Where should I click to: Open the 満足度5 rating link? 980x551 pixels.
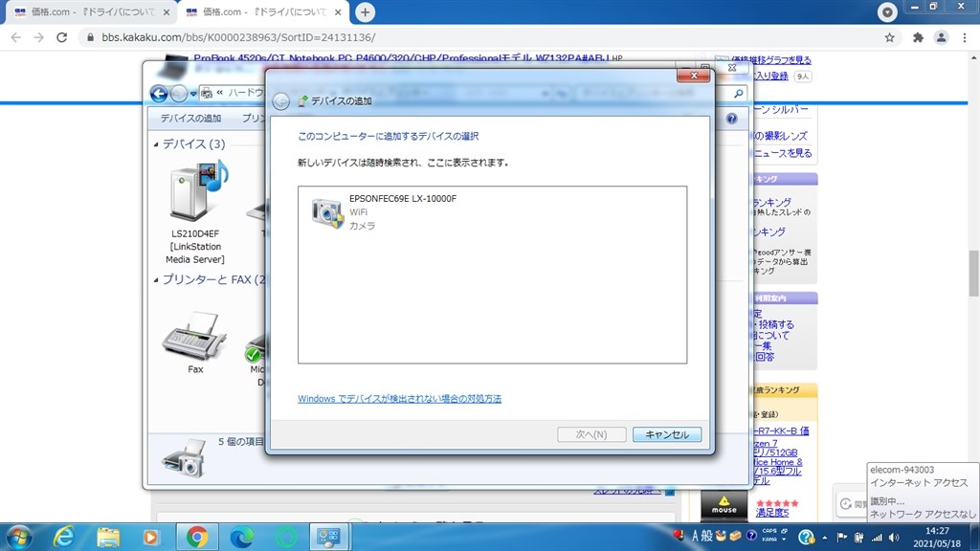[x=772, y=513]
